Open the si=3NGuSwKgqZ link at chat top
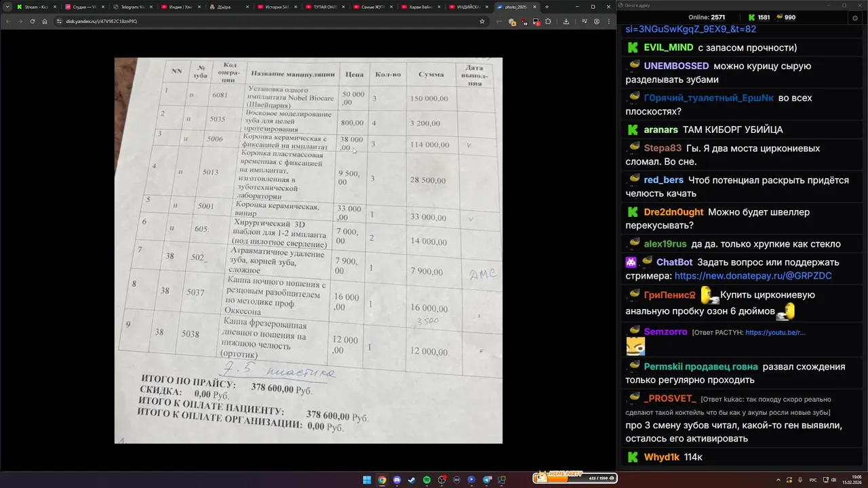The image size is (868, 488). click(690, 30)
